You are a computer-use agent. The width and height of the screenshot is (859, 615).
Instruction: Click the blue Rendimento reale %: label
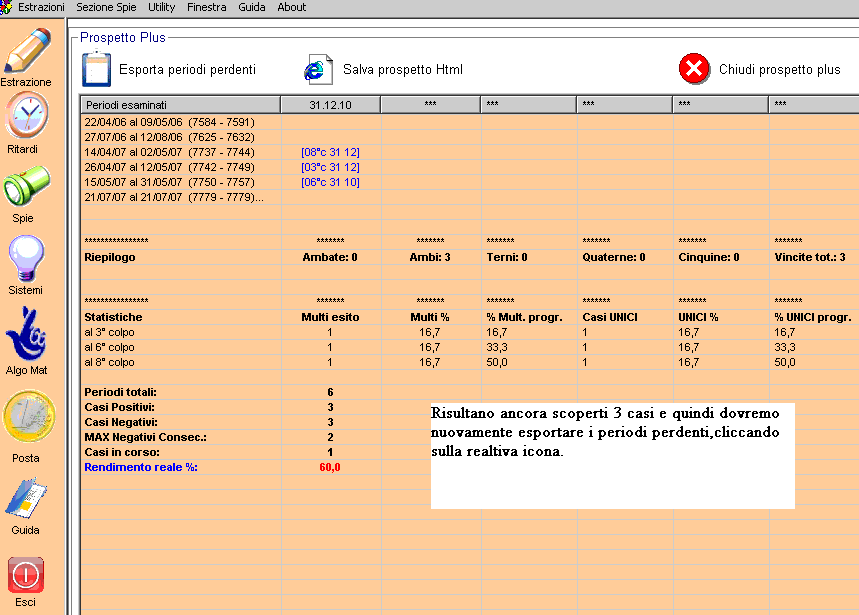tap(141, 467)
